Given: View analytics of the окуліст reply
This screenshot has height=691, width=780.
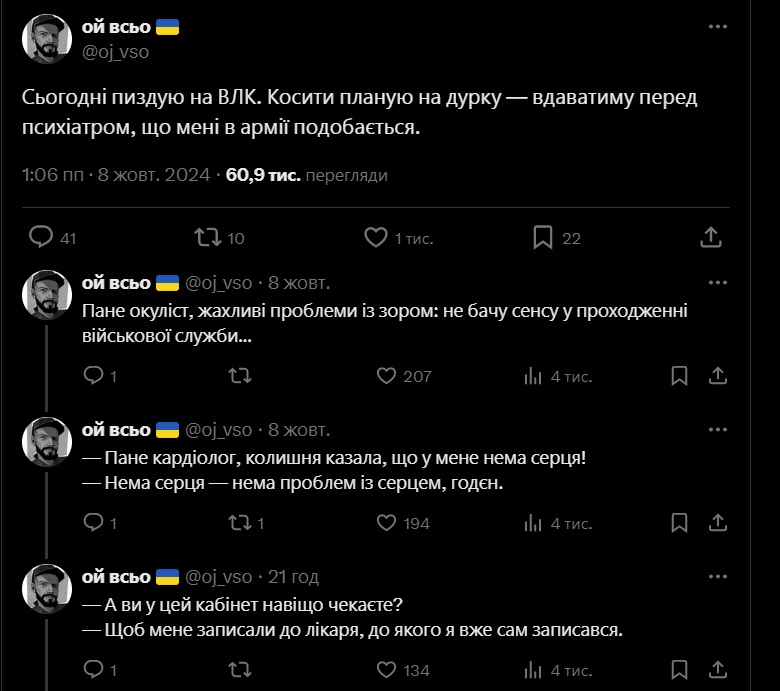Looking at the screenshot, I should [533, 376].
